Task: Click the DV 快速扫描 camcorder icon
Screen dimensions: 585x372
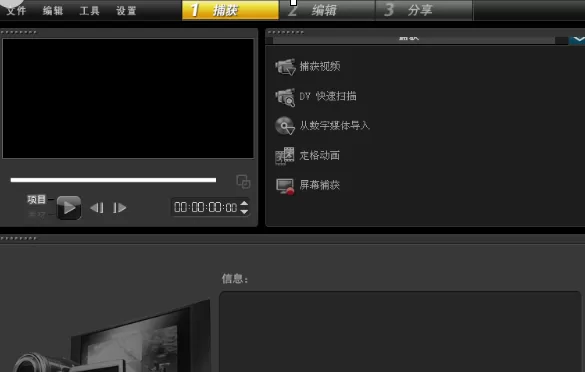Action: pyautogui.click(x=285, y=97)
